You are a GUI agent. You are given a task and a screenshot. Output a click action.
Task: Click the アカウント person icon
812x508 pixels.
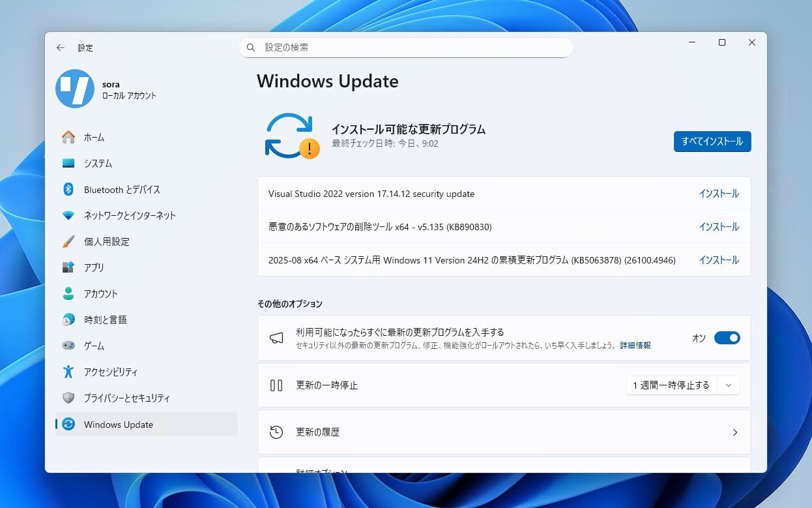pyautogui.click(x=68, y=293)
